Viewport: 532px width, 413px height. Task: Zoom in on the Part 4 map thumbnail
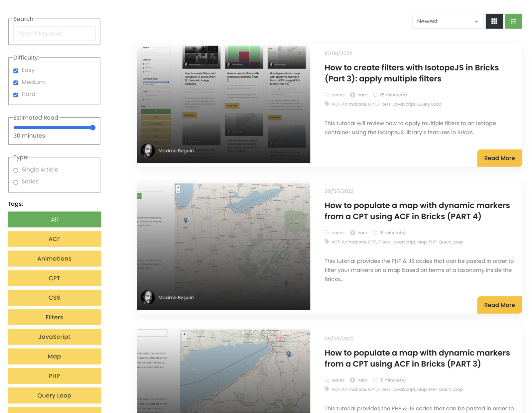point(178,187)
